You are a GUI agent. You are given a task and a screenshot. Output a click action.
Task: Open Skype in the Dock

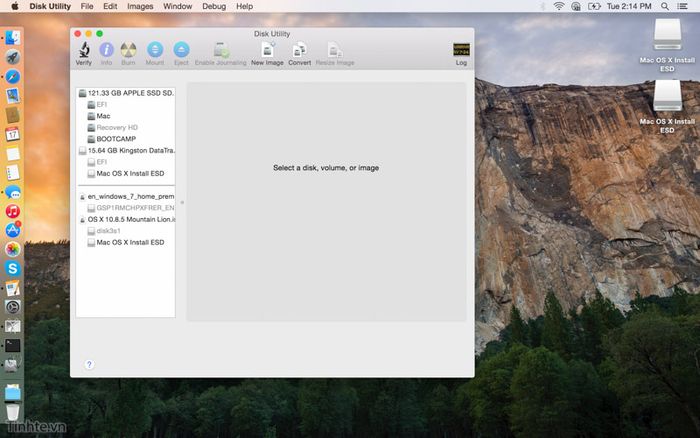[12, 268]
